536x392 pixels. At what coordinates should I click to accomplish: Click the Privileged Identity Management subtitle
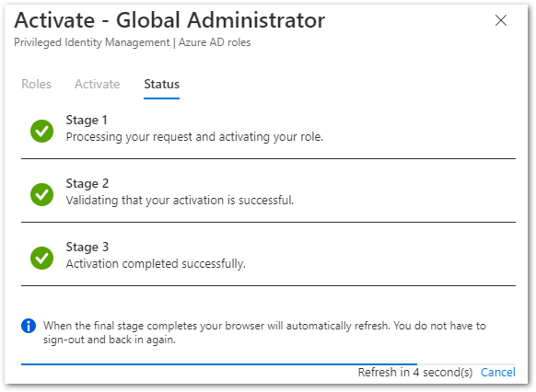133,42
